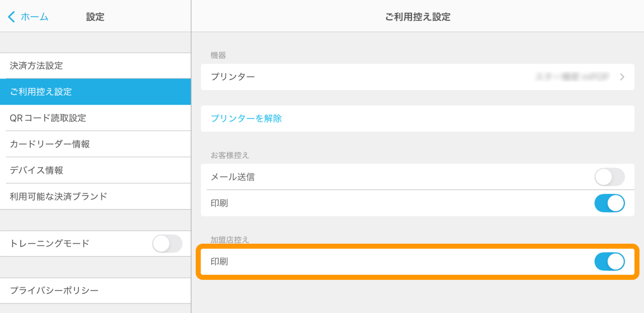
Task: Click the back chevron next to ホーム
Action: pyautogui.click(x=11, y=17)
